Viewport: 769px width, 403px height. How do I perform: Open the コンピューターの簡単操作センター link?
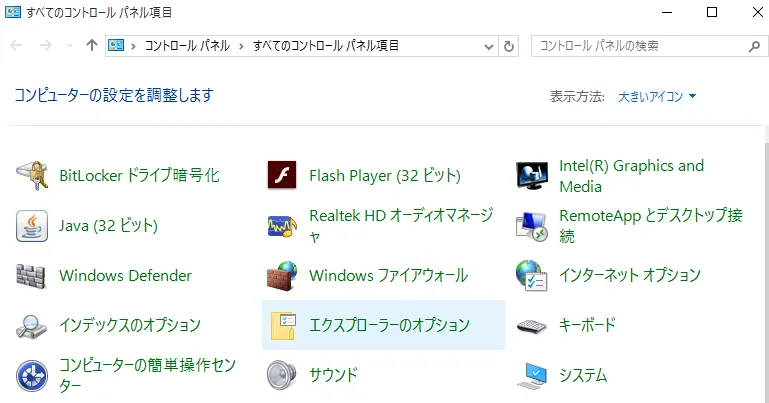148,376
